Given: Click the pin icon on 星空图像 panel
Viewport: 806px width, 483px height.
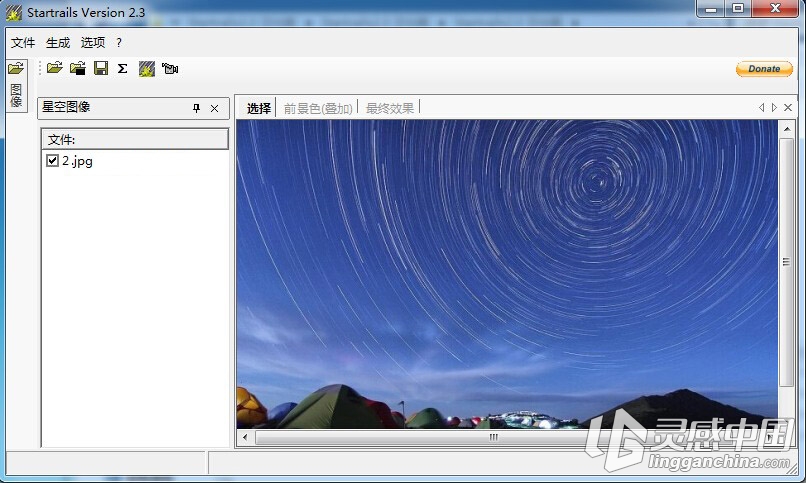Looking at the screenshot, I should [196, 108].
